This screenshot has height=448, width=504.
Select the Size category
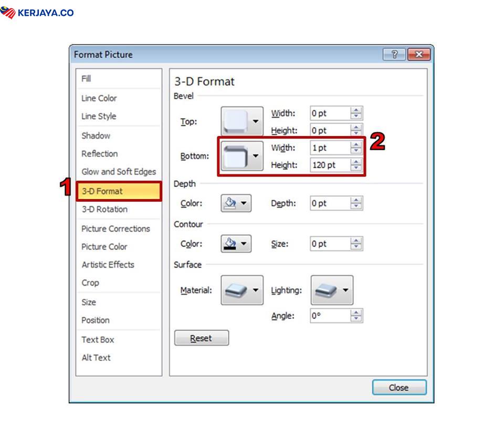coord(119,302)
